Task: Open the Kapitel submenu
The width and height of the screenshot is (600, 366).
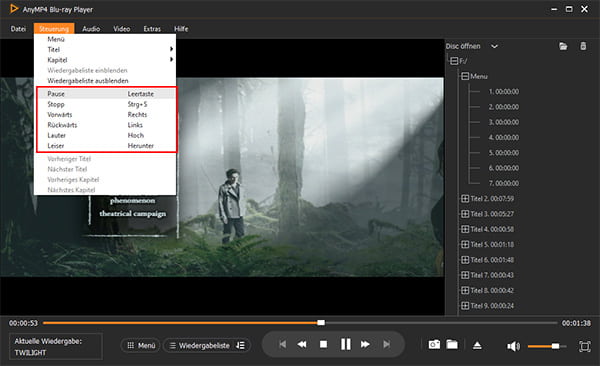Action: coord(105,60)
